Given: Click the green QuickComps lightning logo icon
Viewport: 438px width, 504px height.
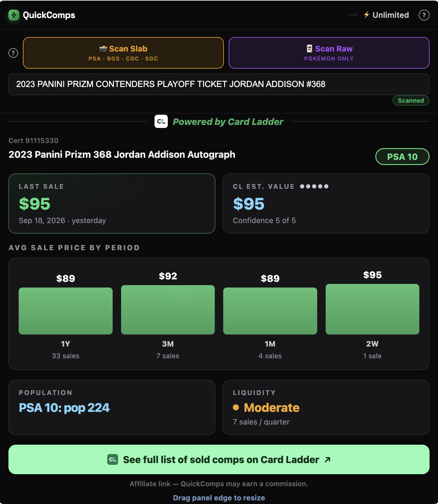Looking at the screenshot, I should point(14,15).
